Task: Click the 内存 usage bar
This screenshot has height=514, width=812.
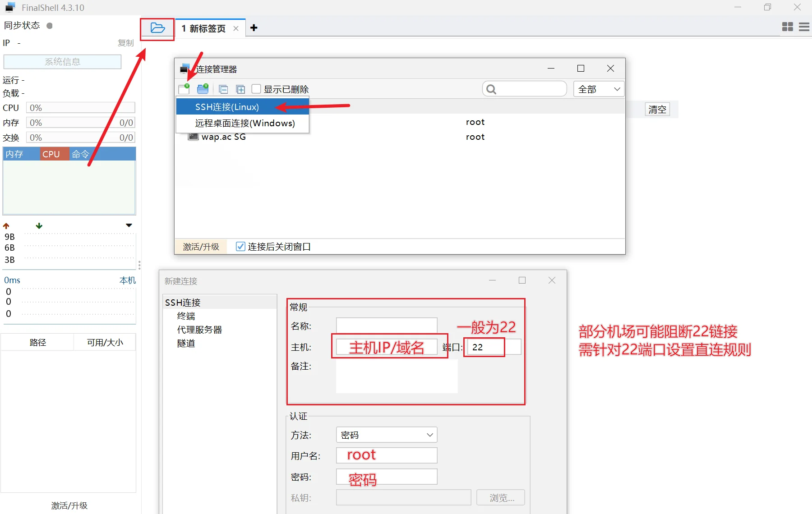Action: tap(81, 123)
